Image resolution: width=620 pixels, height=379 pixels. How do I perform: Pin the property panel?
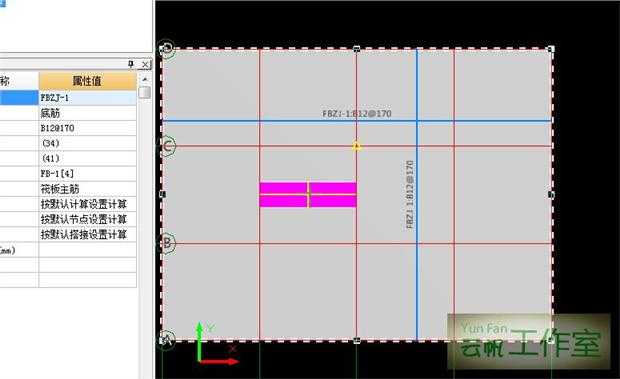(x=131, y=64)
